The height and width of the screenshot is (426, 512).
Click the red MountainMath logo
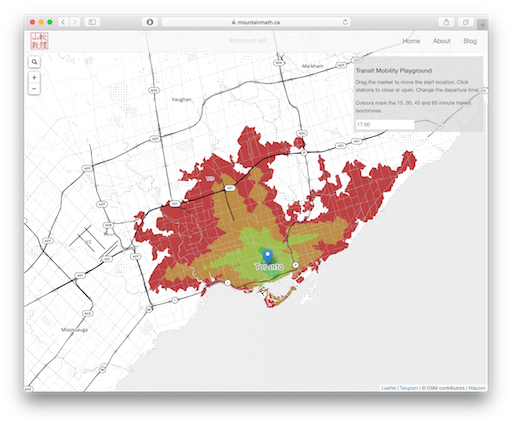(x=39, y=41)
